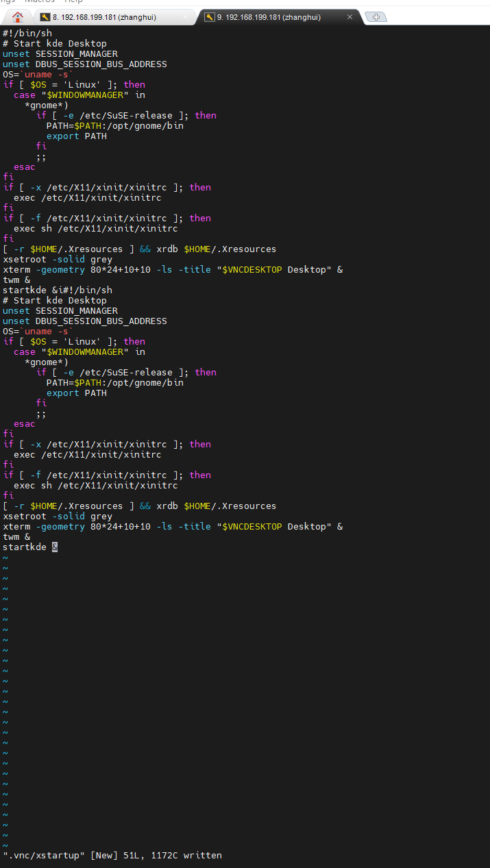Open a new tab with the plus button

click(x=376, y=17)
